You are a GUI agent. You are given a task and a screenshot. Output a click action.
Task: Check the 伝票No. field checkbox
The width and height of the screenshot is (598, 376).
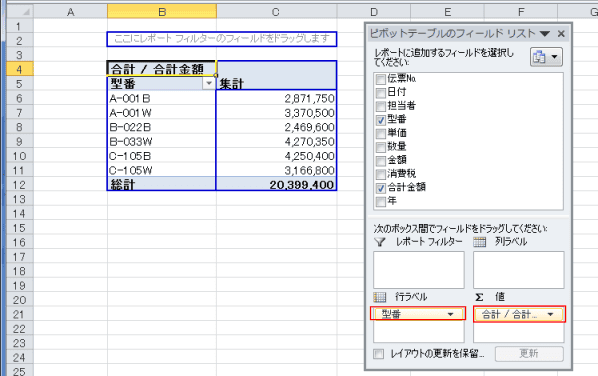pyautogui.click(x=380, y=79)
